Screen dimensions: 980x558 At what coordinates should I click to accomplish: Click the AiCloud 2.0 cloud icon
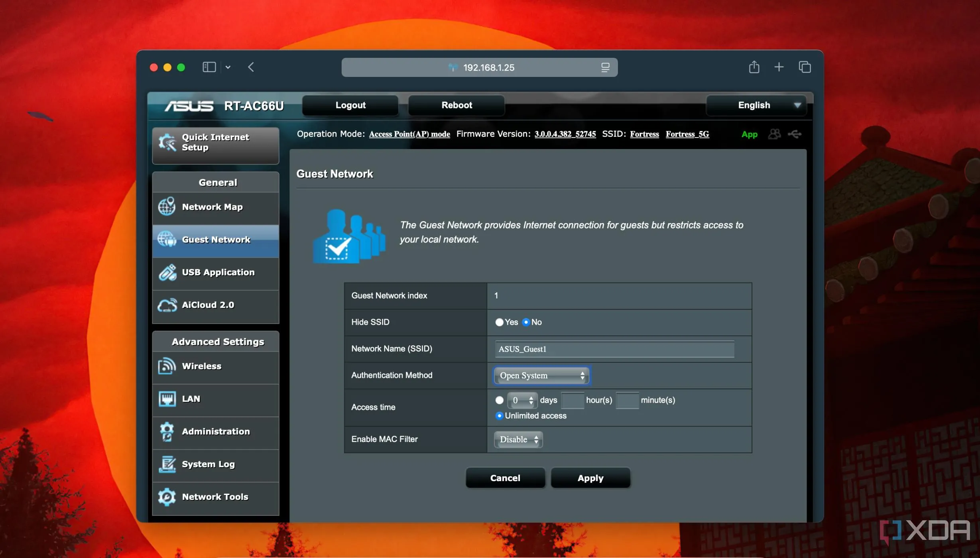click(167, 305)
